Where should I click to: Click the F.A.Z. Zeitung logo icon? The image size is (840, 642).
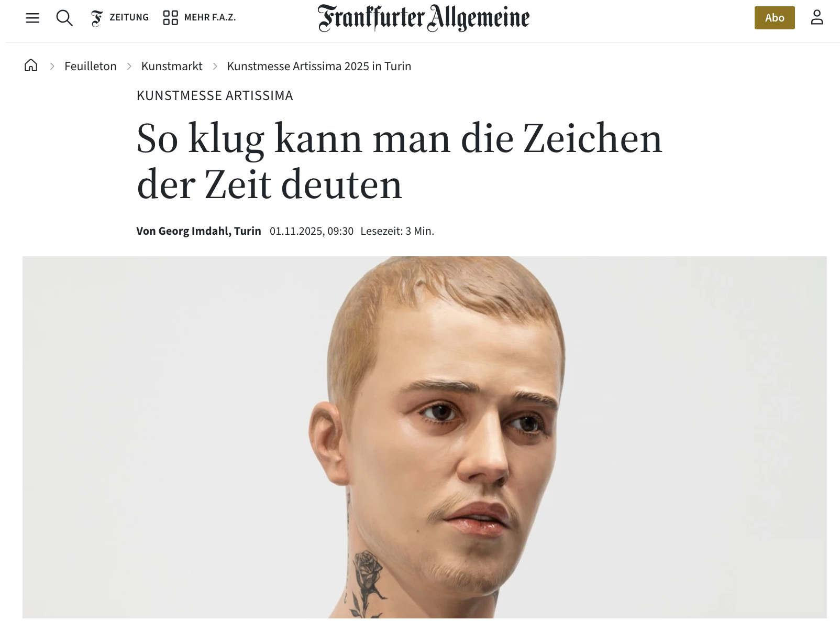point(97,18)
